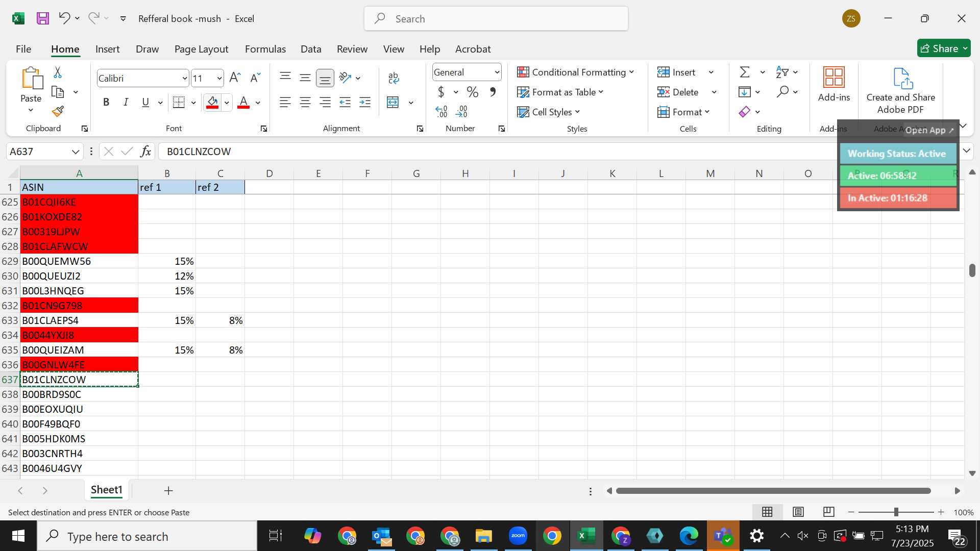The height and width of the screenshot is (551, 980).
Task: Click the Cut scissors icon
Action: (x=58, y=72)
